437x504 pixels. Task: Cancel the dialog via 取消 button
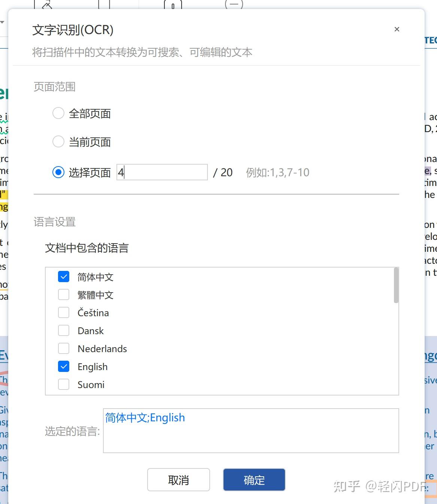tap(178, 480)
